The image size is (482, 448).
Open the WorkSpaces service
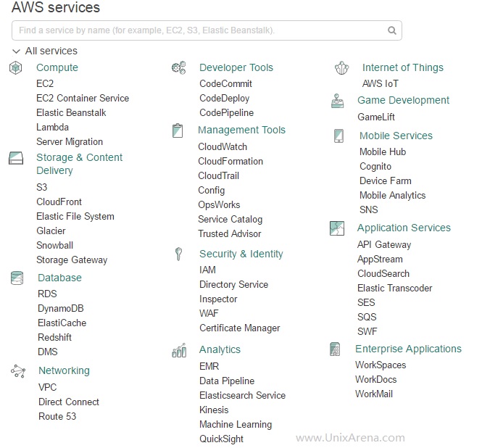(381, 365)
